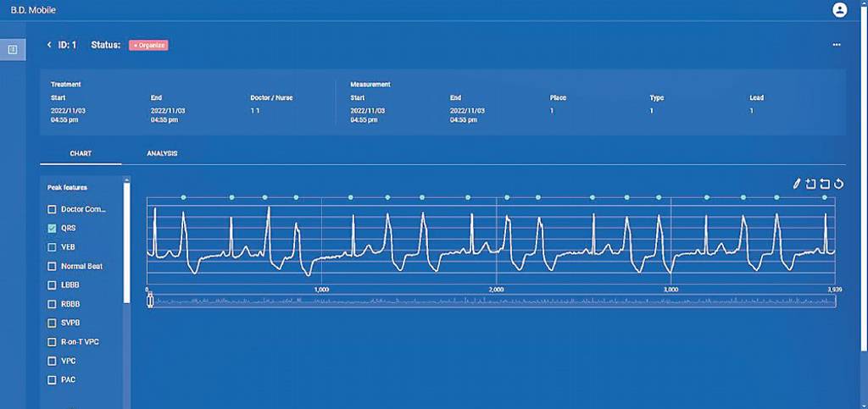868x409 pixels.
Task: Select the pencil edit tool above chart
Action: (x=797, y=184)
